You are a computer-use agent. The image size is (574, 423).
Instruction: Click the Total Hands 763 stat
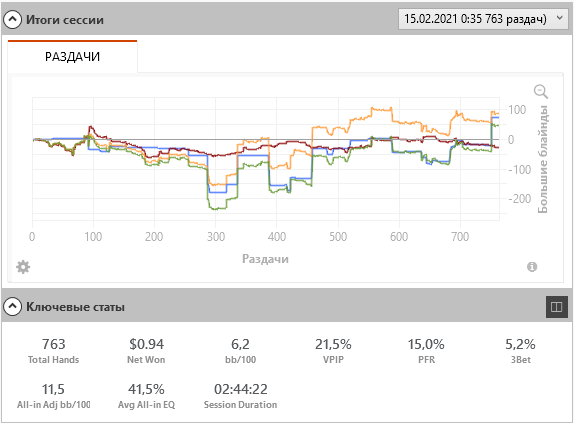[53, 351]
